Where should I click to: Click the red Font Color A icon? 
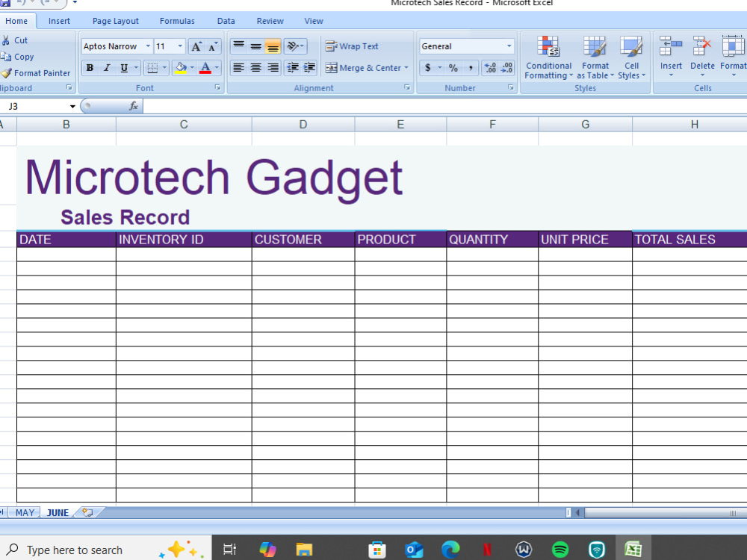point(205,68)
